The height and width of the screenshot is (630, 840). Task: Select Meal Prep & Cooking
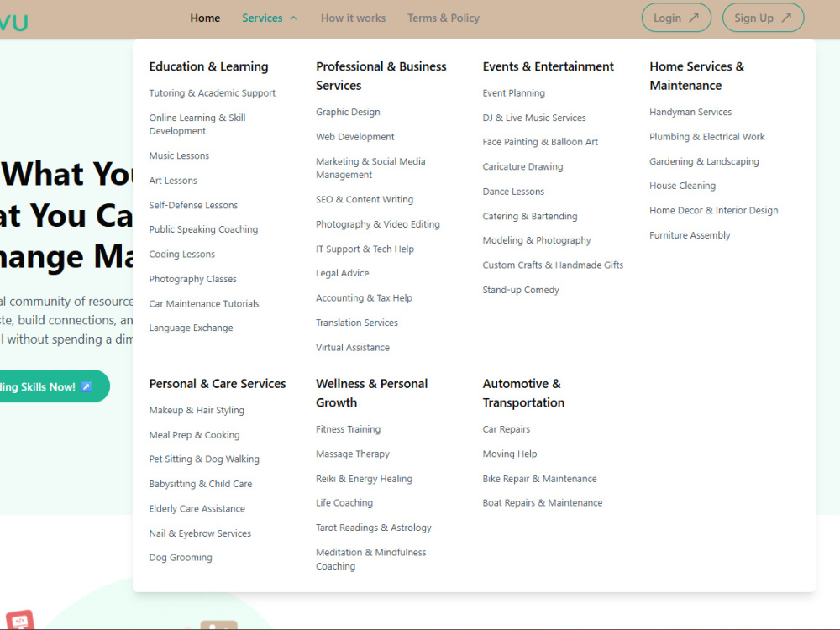195,435
